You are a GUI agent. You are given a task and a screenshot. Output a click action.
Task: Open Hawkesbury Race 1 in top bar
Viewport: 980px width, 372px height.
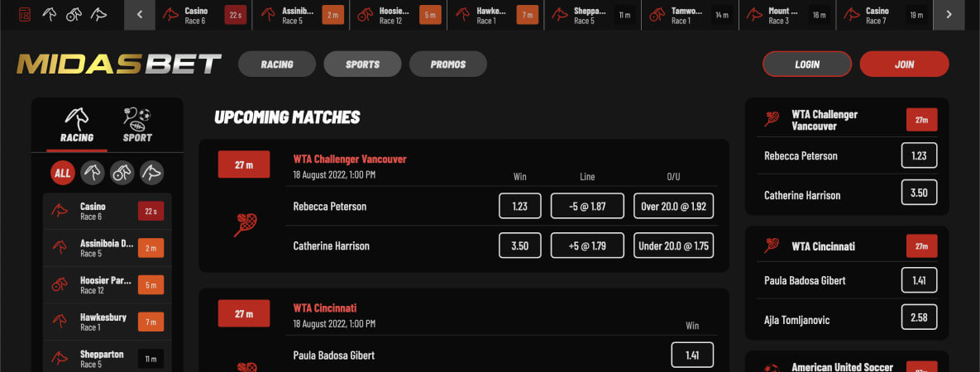(x=495, y=15)
